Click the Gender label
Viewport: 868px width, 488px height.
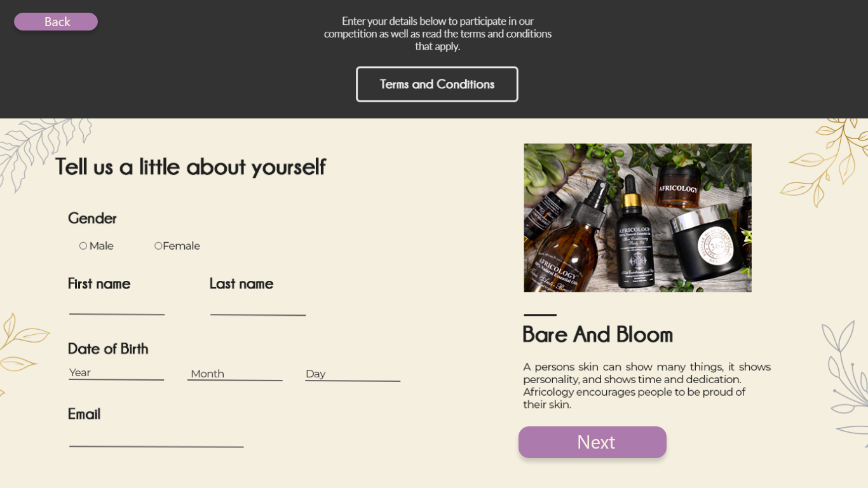(92, 219)
